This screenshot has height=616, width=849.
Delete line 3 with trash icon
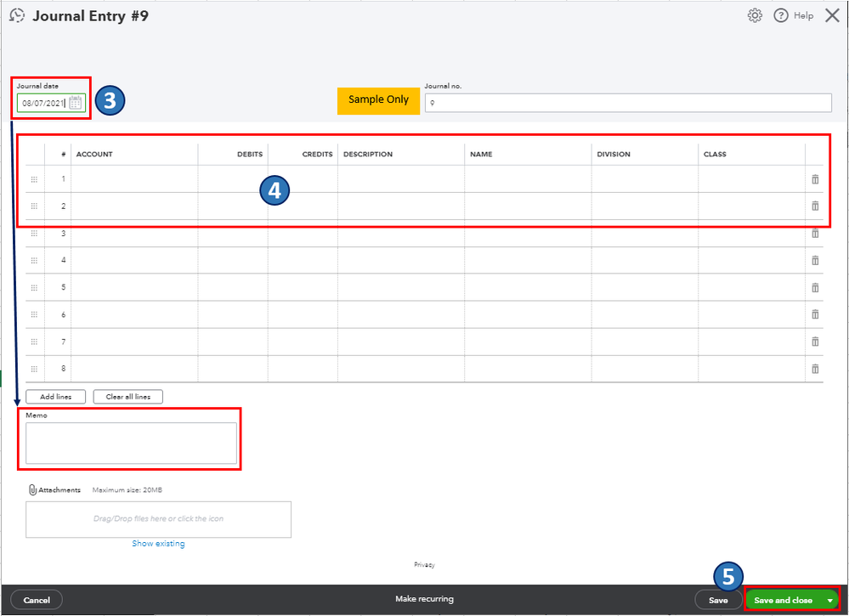click(x=815, y=234)
